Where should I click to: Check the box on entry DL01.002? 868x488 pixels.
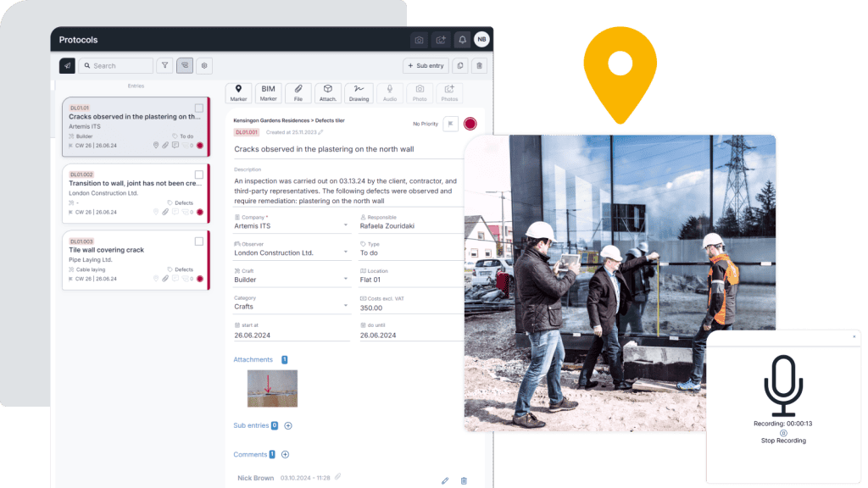pyautogui.click(x=199, y=175)
